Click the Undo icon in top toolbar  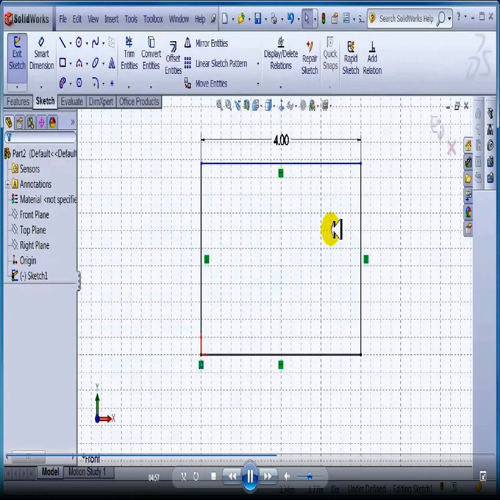(291, 18)
